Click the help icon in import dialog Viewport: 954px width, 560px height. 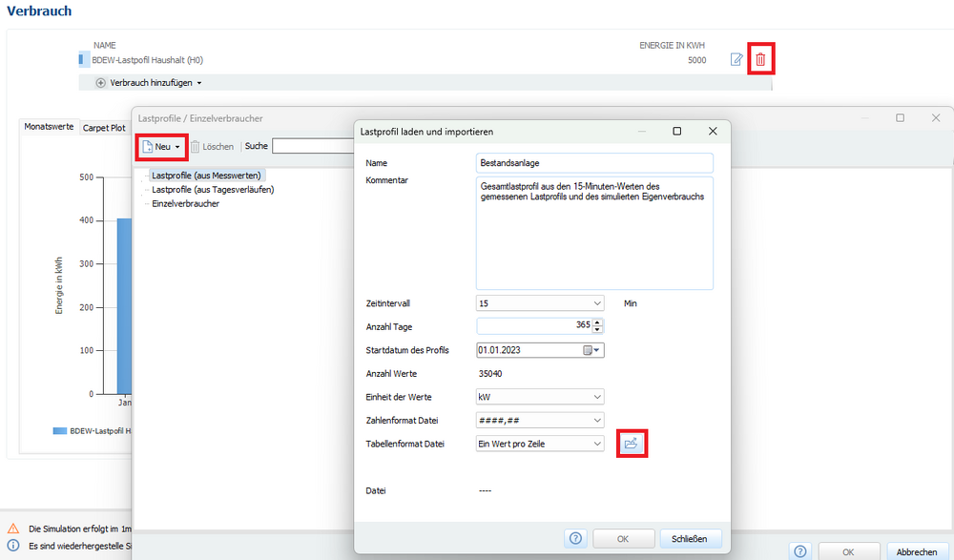tap(575, 538)
